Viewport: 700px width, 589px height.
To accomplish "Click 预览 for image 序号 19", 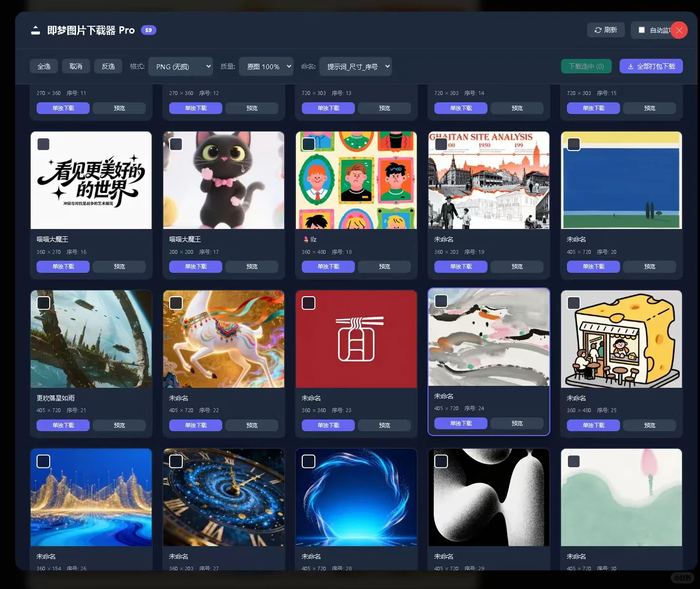I will point(517,267).
